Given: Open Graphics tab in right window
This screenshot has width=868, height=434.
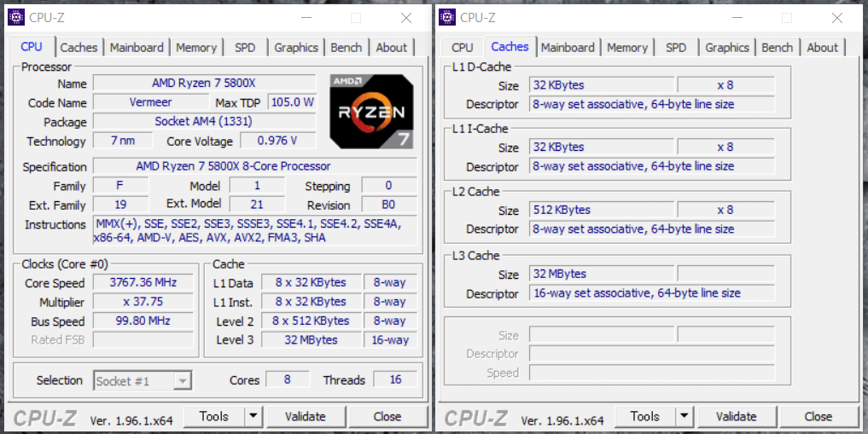Looking at the screenshot, I should (x=727, y=48).
